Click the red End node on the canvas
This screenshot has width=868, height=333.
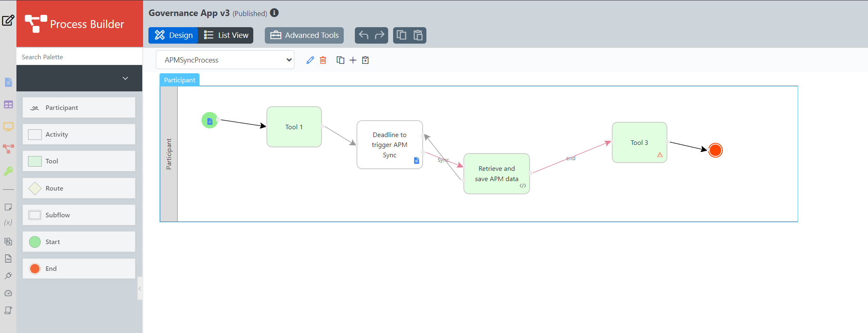[x=715, y=150]
